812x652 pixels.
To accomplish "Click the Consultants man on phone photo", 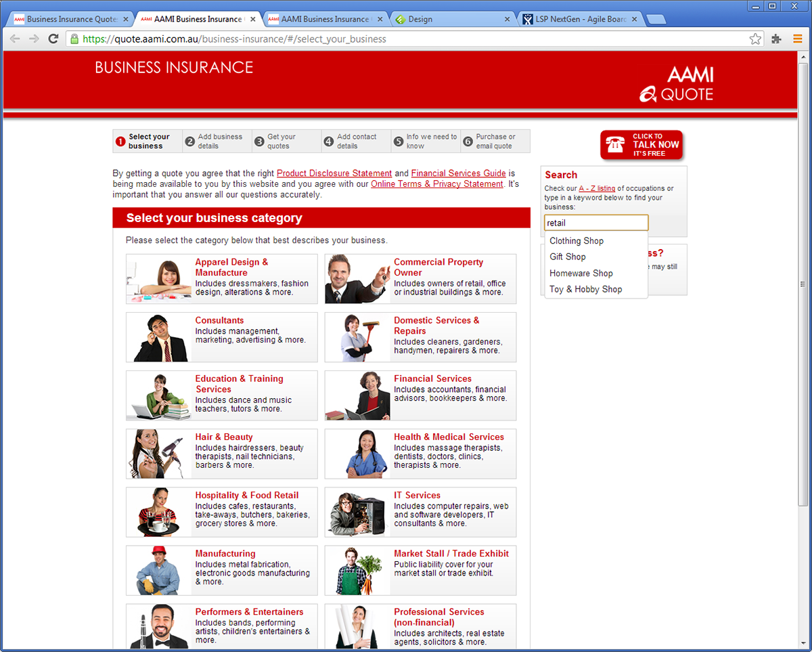I will click(x=158, y=337).
